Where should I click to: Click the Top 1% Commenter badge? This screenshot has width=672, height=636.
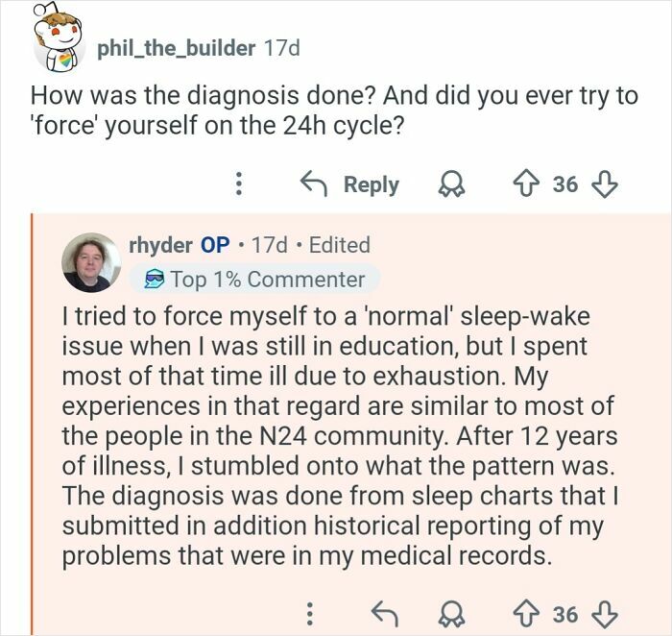[x=254, y=280]
